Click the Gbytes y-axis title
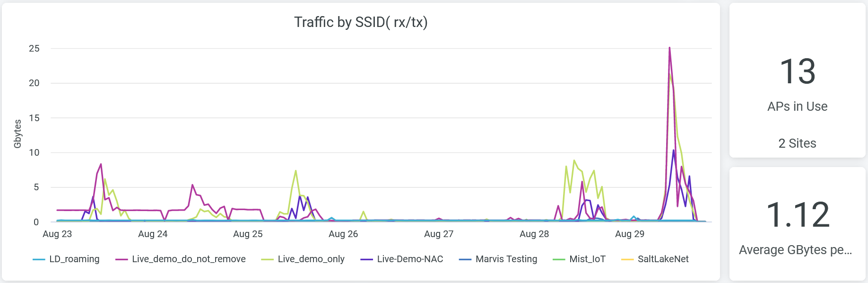Viewport: 868px width, 283px height. click(x=18, y=134)
